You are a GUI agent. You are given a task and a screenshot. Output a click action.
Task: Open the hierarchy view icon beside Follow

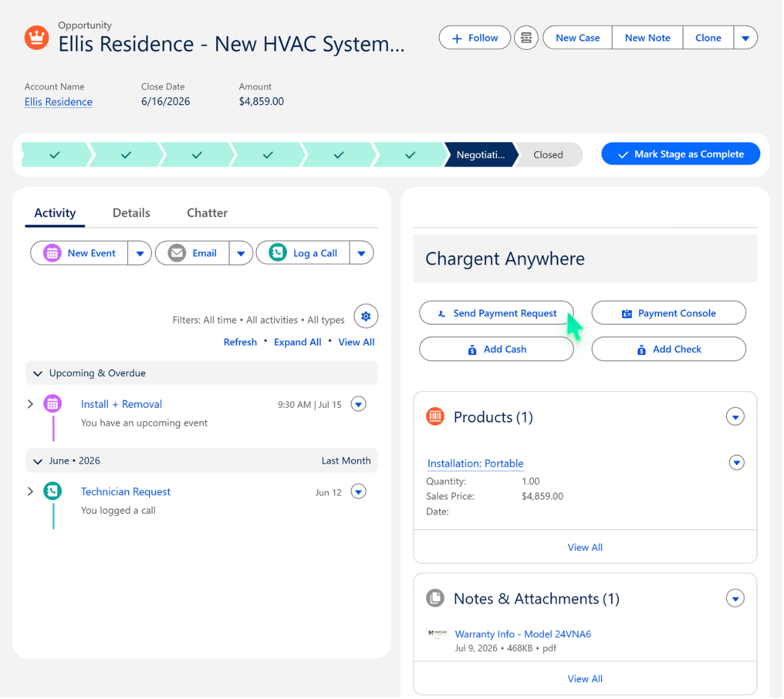(x=526, y=38)
